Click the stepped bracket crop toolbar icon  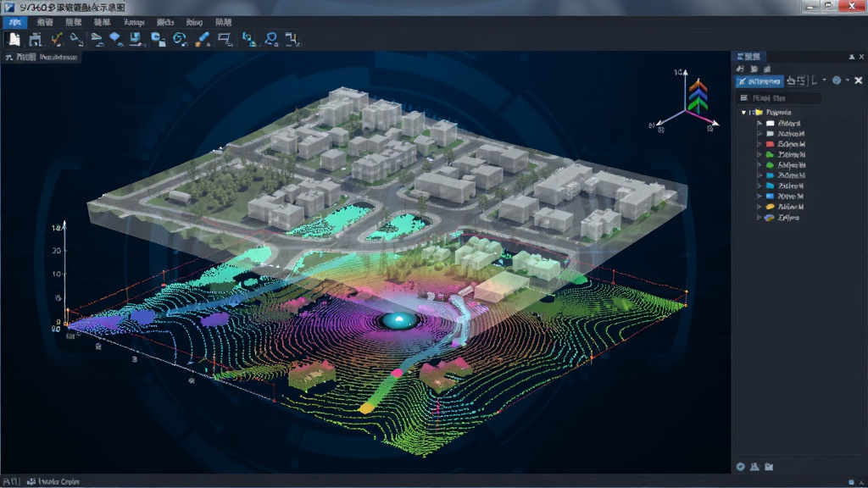(292, 39)
